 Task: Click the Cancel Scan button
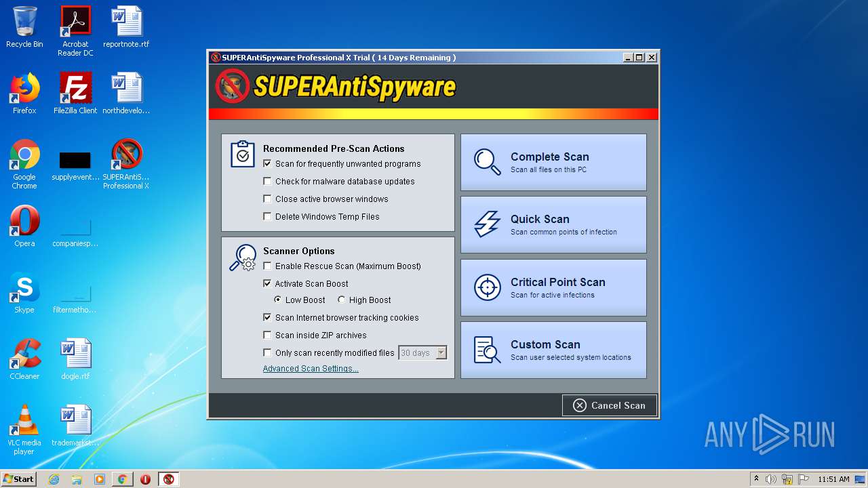click(609, 405)
